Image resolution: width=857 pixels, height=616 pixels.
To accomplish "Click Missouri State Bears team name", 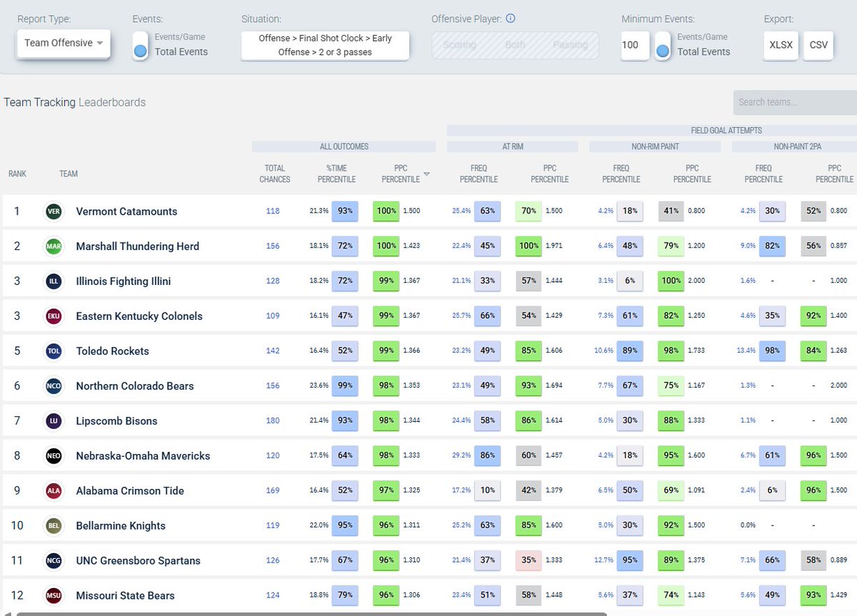I will [x=125, y=595].
